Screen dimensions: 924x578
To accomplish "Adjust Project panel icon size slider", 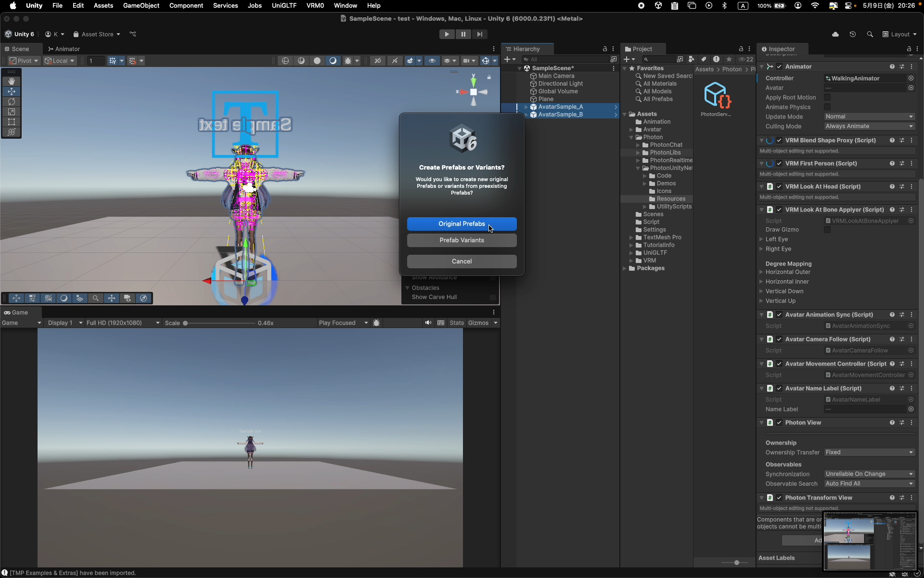I will (736, 563).
